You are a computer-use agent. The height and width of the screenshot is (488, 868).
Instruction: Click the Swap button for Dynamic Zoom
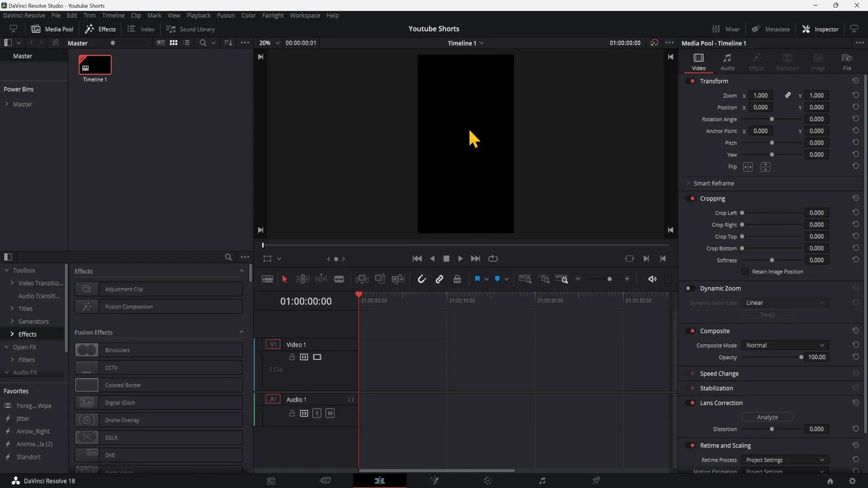coord(768,314)
